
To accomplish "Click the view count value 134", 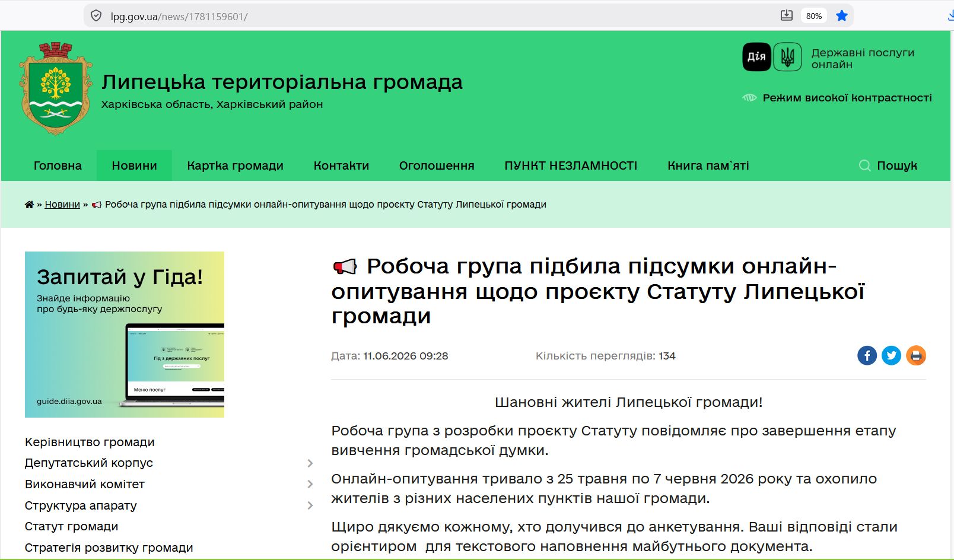I will tap(667, 356).
